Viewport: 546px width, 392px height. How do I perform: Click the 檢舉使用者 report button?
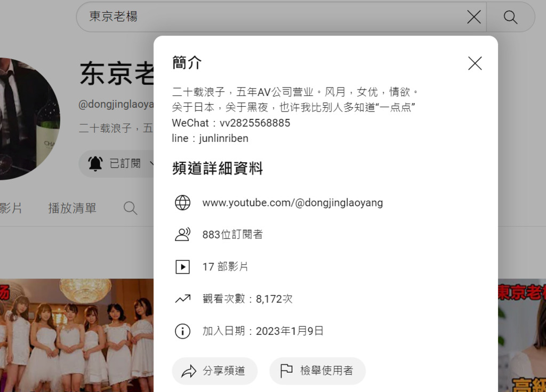coord(317,371)
